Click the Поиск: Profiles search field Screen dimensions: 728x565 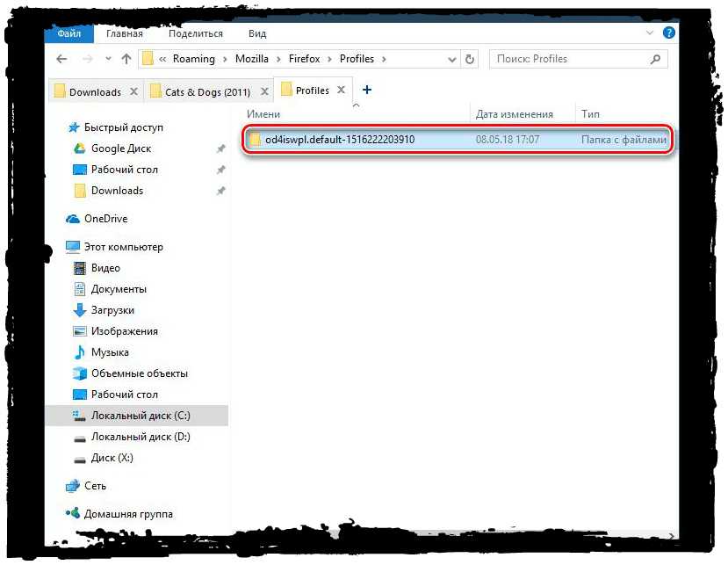pos(566,59)
